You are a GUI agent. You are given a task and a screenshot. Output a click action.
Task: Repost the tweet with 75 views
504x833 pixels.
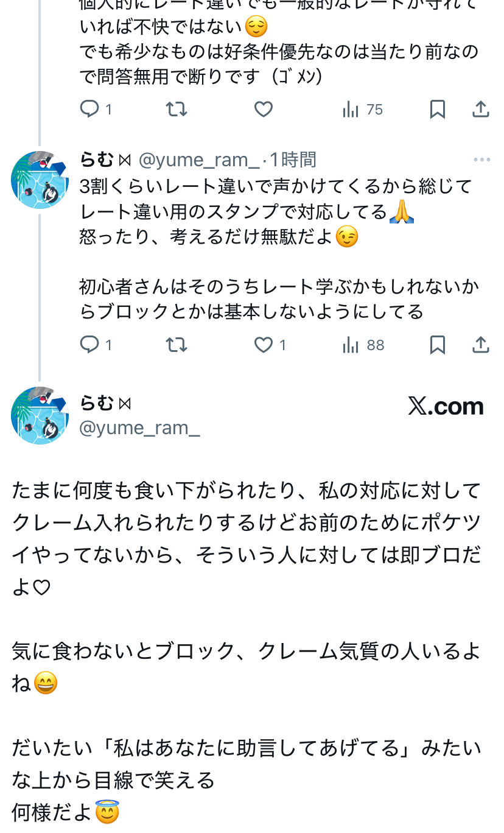[177, 110]
